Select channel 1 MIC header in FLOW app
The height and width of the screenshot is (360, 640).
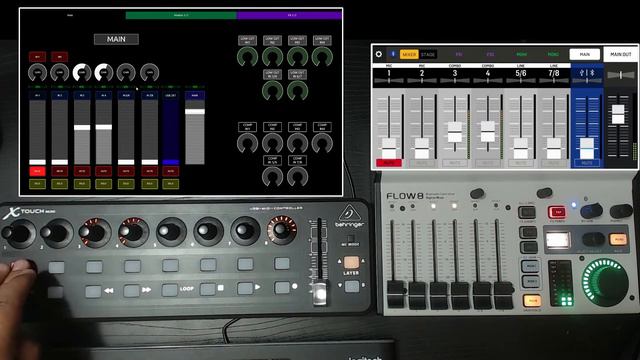click(x=389, y=74)
